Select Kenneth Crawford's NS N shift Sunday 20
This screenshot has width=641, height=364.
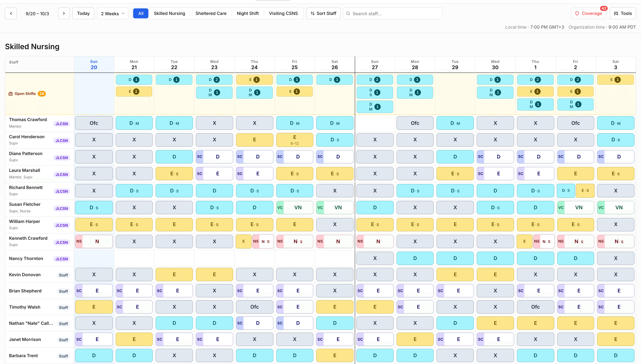[x=94, y=241]
